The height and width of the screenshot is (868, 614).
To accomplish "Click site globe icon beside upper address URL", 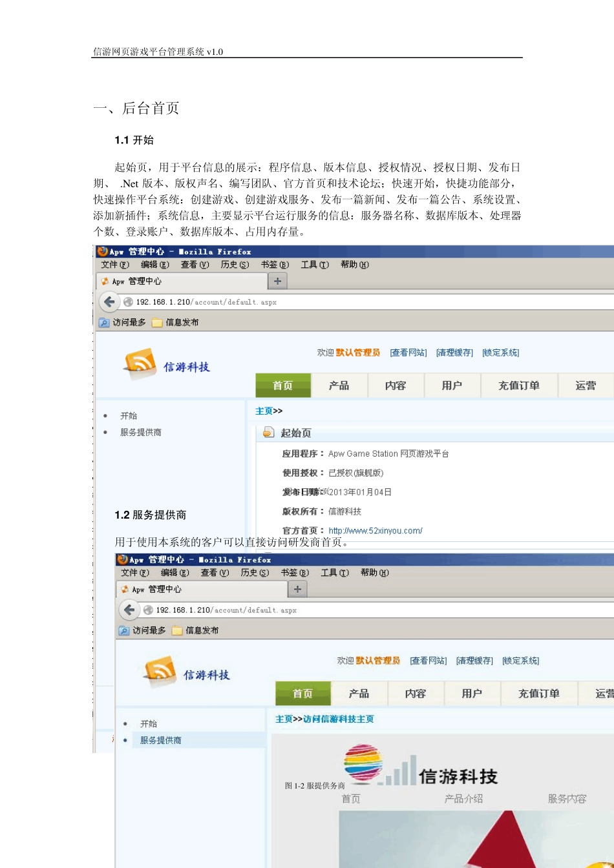I will click(x=128, y=302).
